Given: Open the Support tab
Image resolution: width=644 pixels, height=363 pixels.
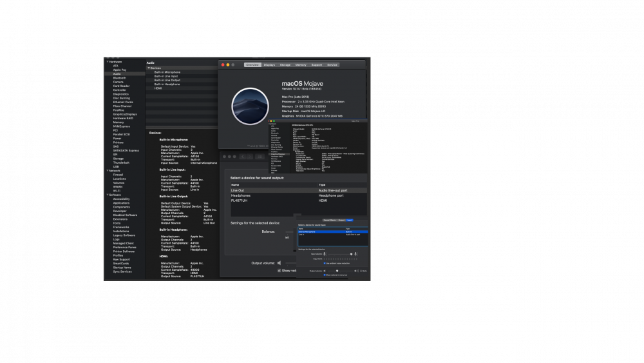Looking at the screenshot, I should (x=317, y=65).
